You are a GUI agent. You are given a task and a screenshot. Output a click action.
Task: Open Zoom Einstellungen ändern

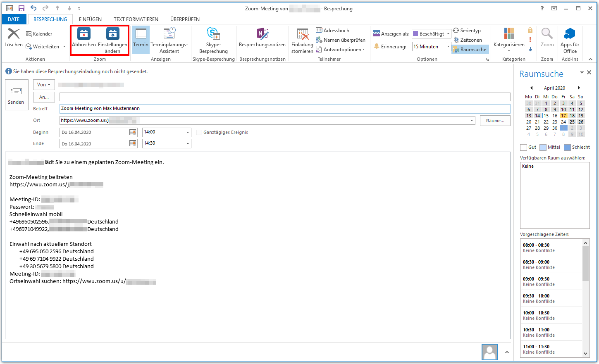112,34
